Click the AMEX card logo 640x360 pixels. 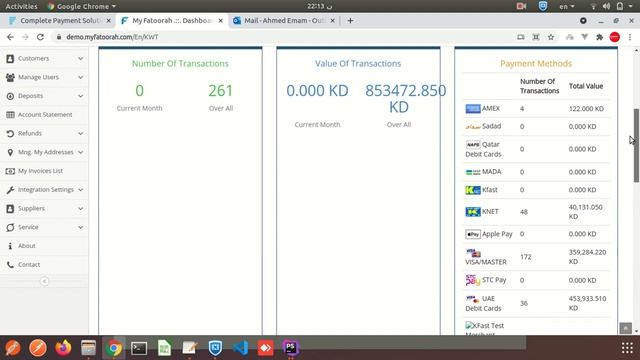tap(473, 109)
